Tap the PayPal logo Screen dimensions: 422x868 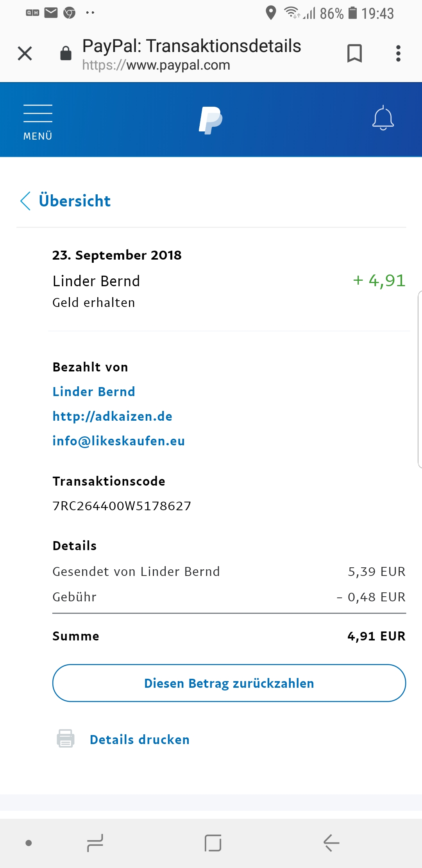pyautogui.click(x=211, y=120)
